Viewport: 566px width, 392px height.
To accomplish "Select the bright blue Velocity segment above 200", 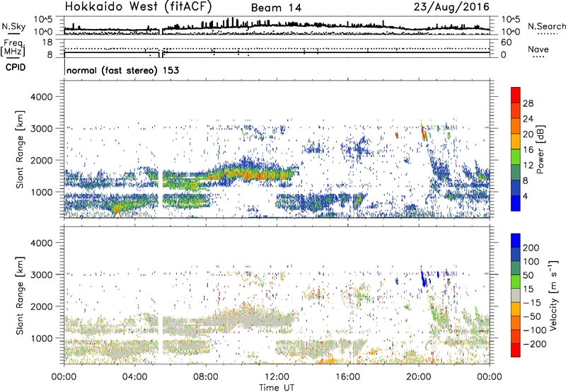I will click(516, 241).
